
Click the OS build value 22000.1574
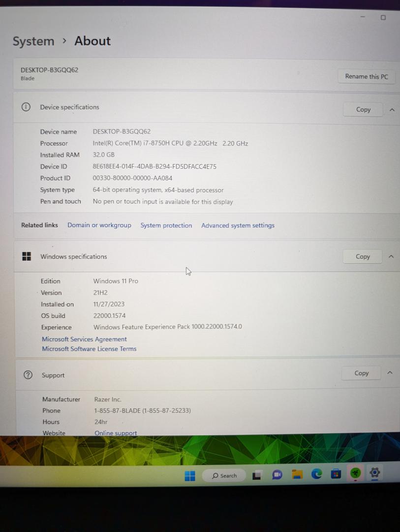pos(110,316)
